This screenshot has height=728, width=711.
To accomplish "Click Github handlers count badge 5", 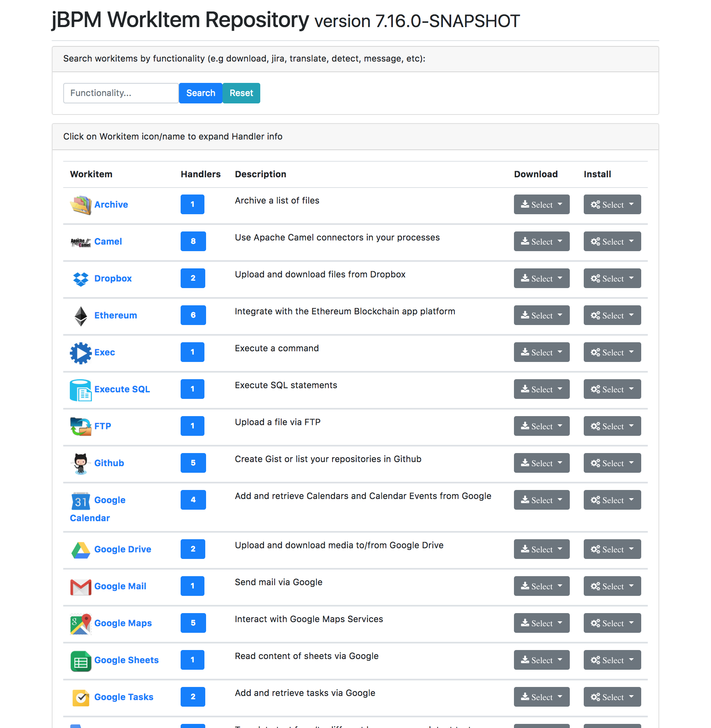I will tap(193, 463).
